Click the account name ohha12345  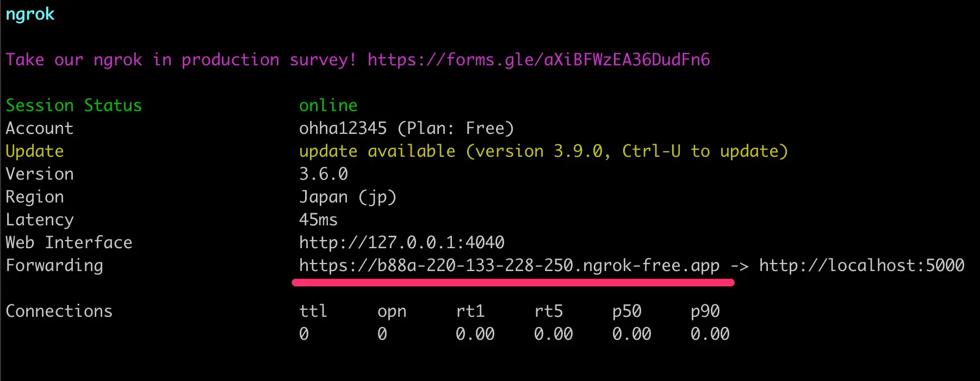(343, 128)
